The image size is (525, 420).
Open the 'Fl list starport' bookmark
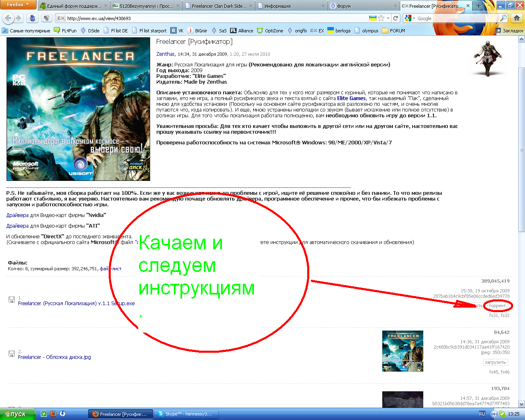(x=149, y=30)
